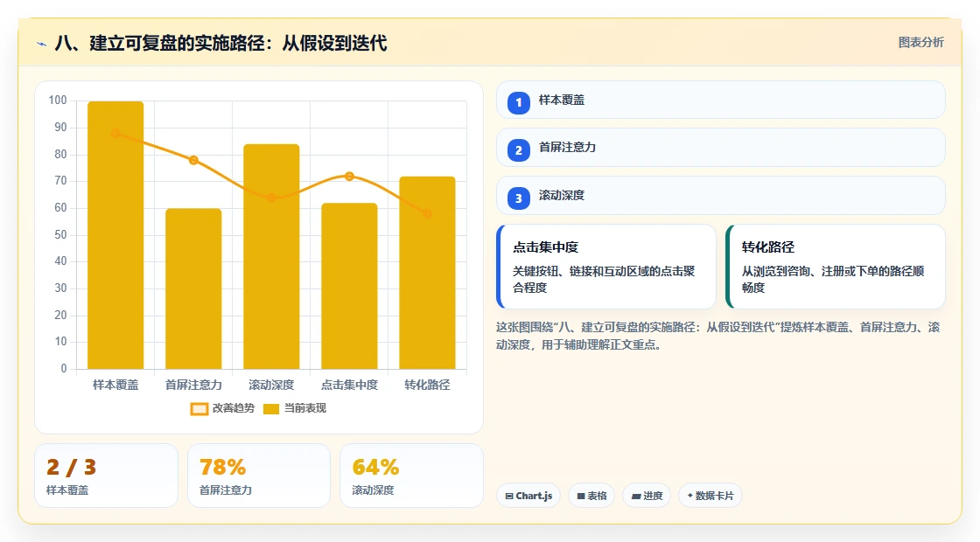Click trend line point above 点击集中度
Image resolution: width=980 pixels, height=542 pixels.
point(349,176)
